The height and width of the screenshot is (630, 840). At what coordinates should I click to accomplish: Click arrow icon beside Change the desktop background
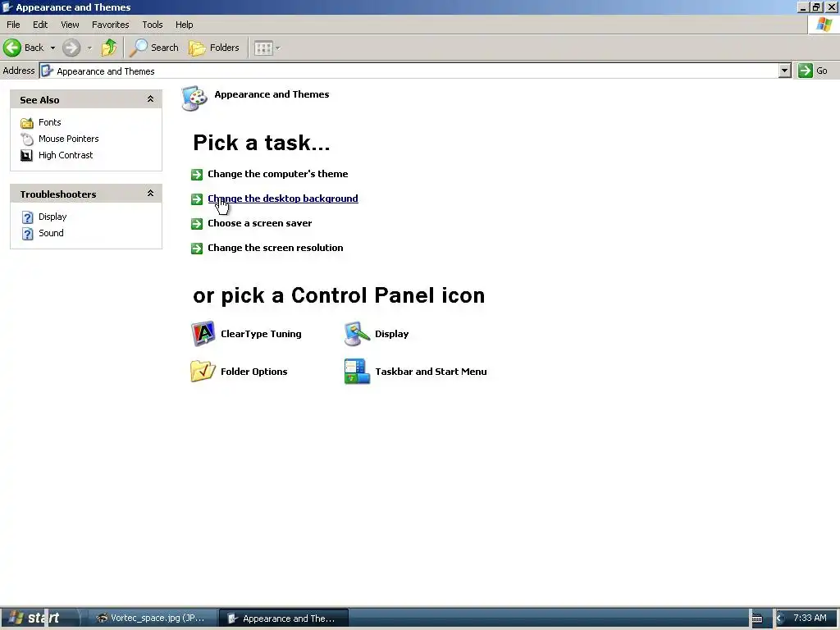(197, 199)
